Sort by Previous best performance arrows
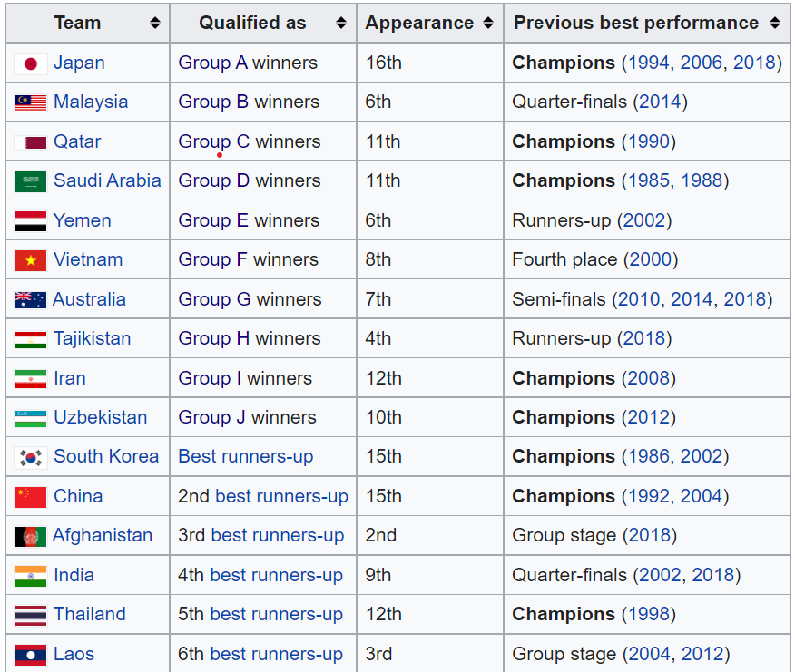The image size is (795, 672). [774, 24]
